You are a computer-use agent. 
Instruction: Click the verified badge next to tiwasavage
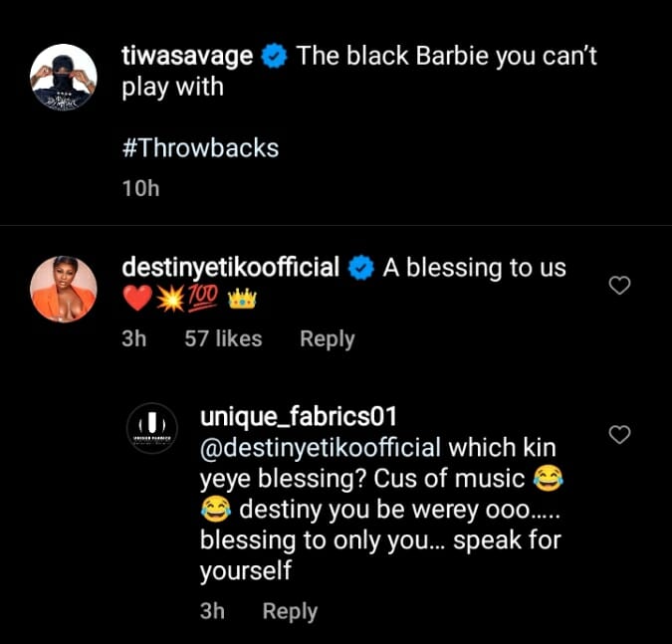[x=274, y=58]
